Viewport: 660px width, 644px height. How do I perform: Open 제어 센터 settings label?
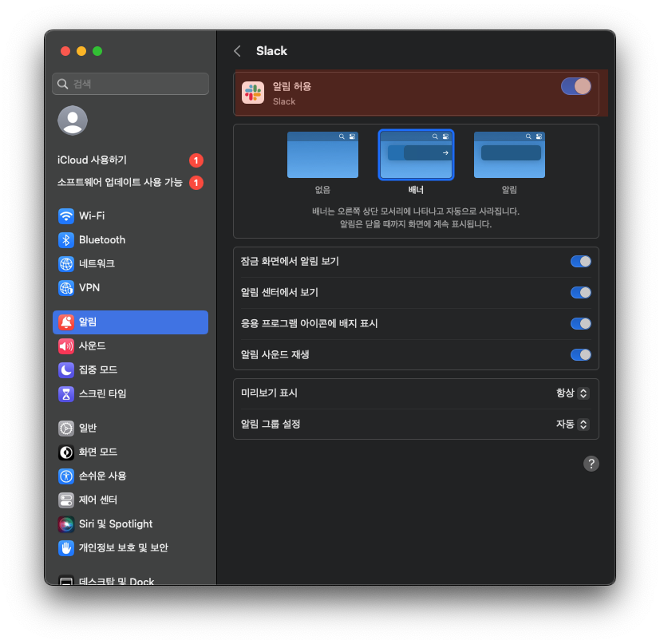(x=98, y=500)
